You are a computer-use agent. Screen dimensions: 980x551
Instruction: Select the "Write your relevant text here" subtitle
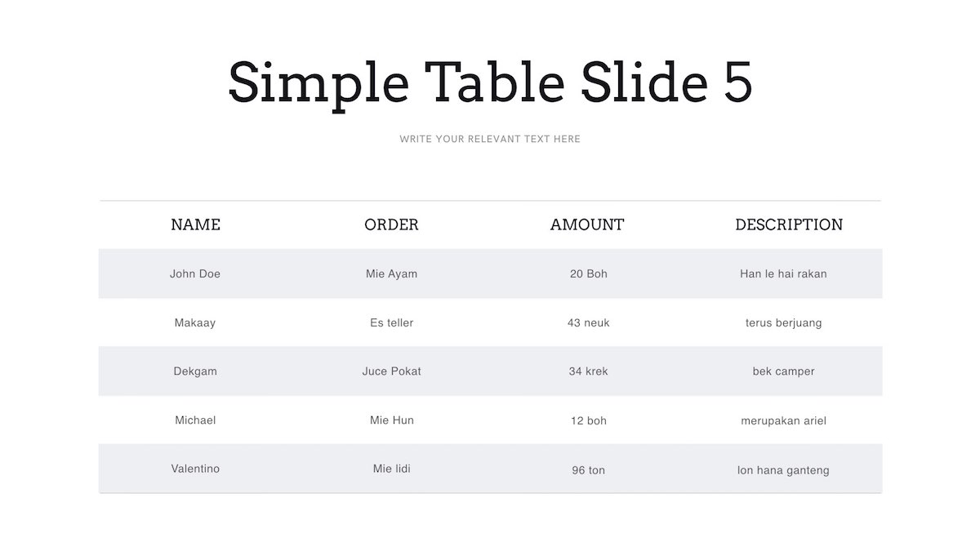tap(490, 139)
